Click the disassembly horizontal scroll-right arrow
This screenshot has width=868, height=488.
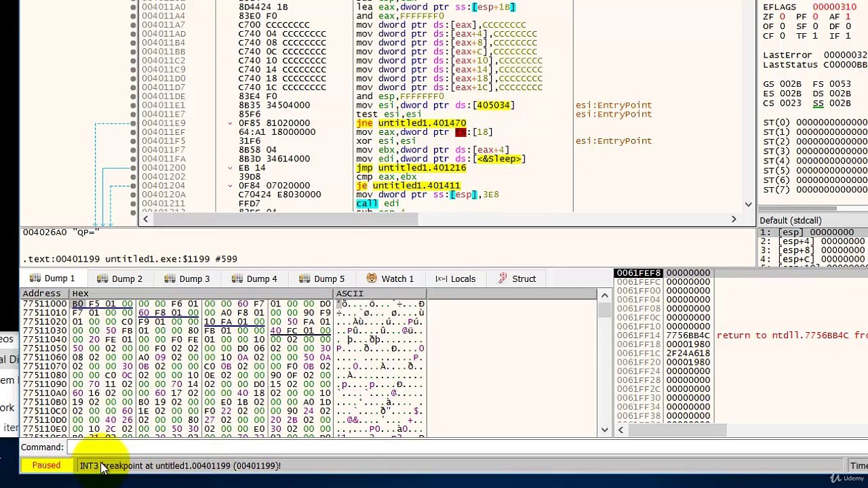click(733, 219)
